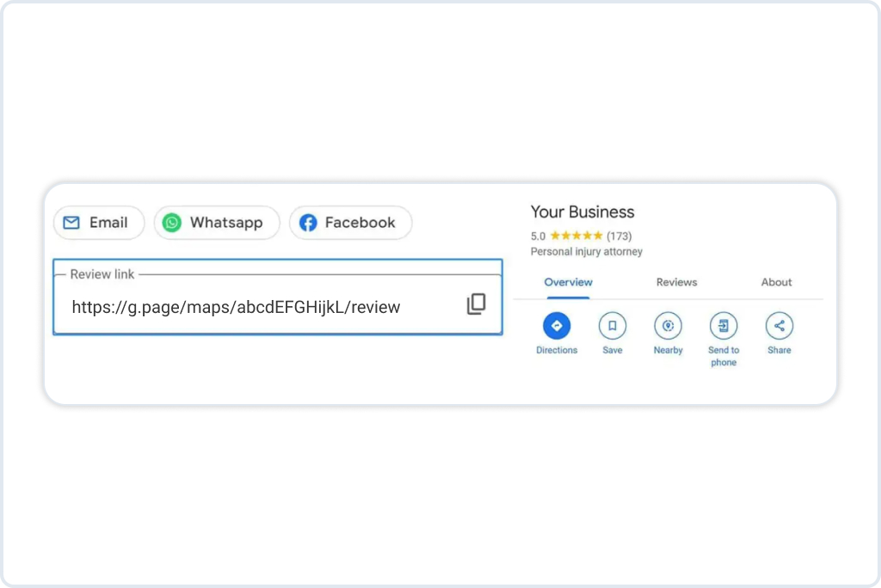Image resolution: width=881 pixels, height=588 pixels.
Task: Copy the review link with the clipboard icon
Action: tap(476, 303)
